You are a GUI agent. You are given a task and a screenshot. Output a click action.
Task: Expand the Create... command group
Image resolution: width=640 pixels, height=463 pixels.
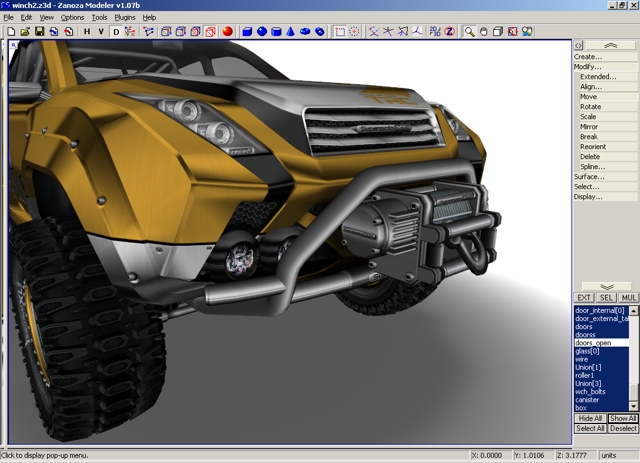(588, 57)
